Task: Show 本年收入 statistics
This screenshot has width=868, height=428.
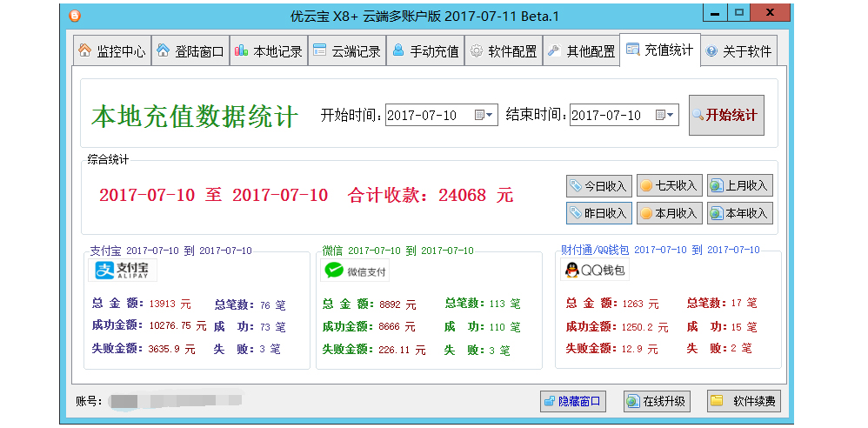Action: click(739, 213)
